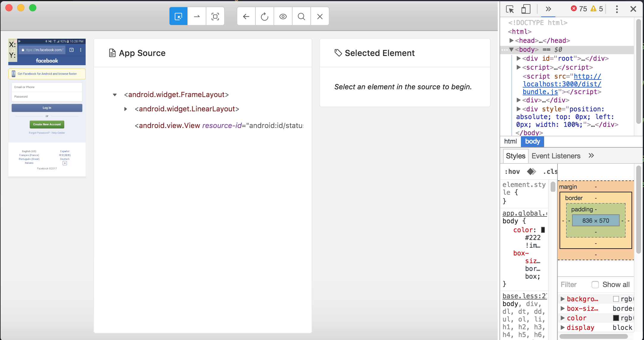Quit session with X button
Image resolution: width=644 pixels, height=340 pixels.
[320, 16]
